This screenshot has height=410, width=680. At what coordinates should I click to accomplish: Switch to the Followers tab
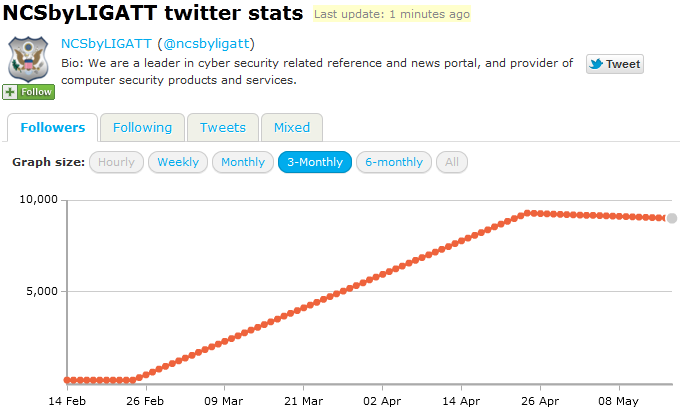click(x=52, y=127)
